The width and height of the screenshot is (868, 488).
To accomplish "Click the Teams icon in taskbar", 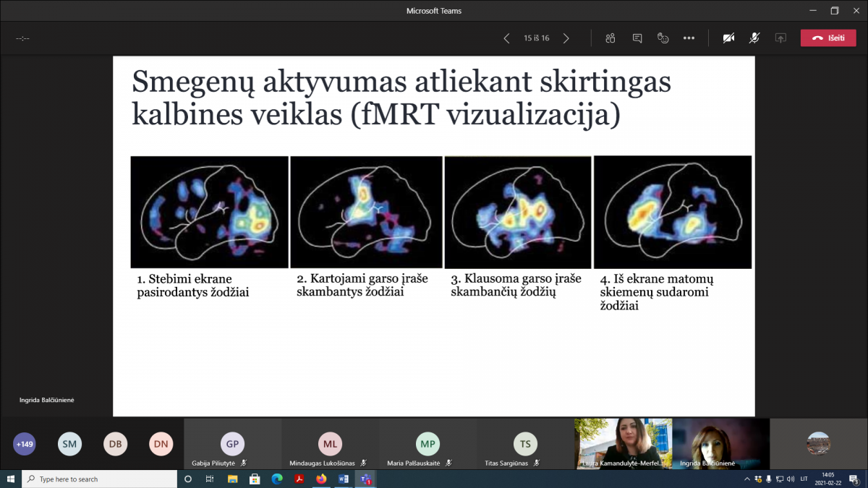I will pos(366,479).
